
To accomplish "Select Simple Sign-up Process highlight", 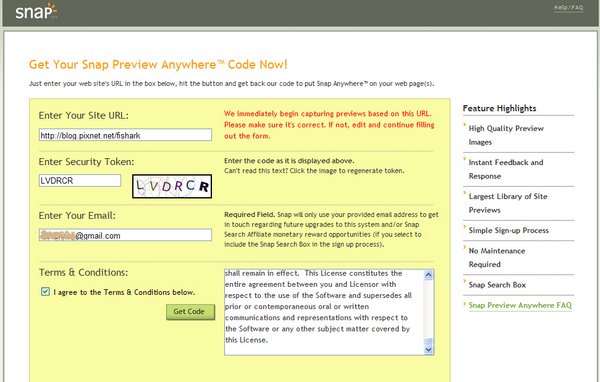I will (x=509, y=230).
